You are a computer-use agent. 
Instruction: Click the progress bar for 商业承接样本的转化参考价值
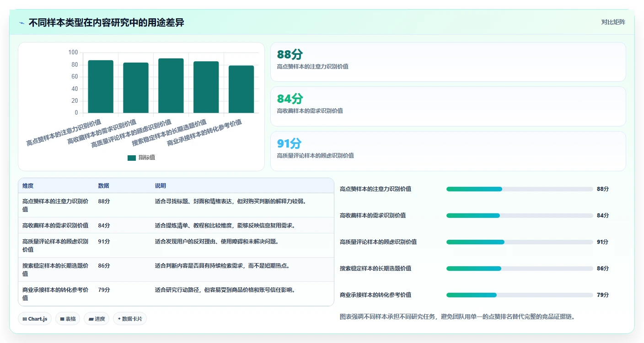(x=520, y=295)
